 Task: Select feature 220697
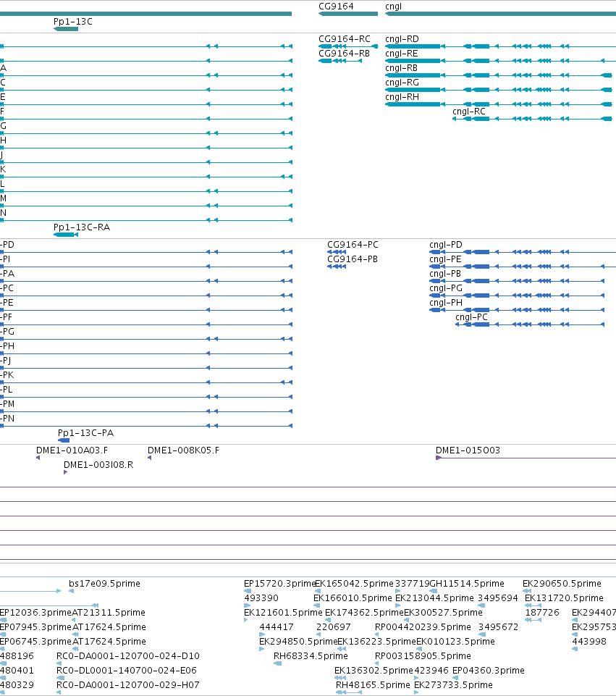(x=333, y=626)
